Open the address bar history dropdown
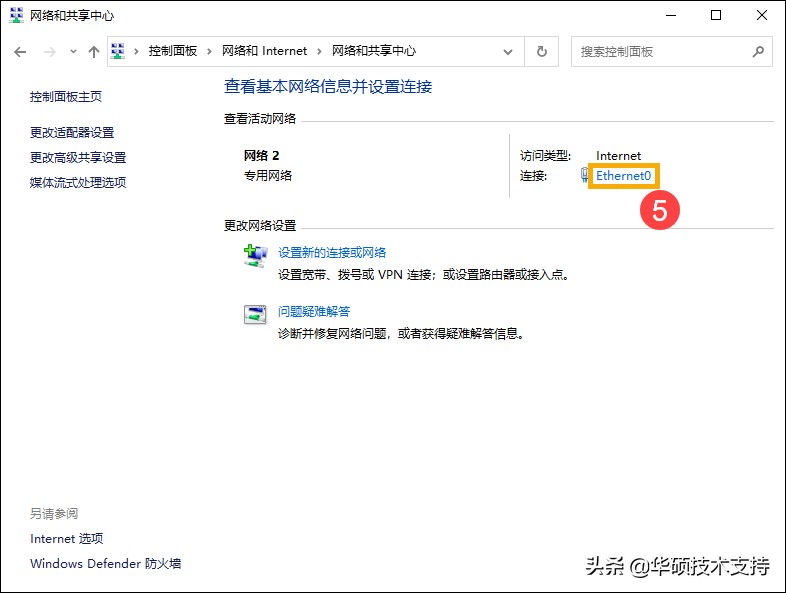 click(x=508, y=52)
